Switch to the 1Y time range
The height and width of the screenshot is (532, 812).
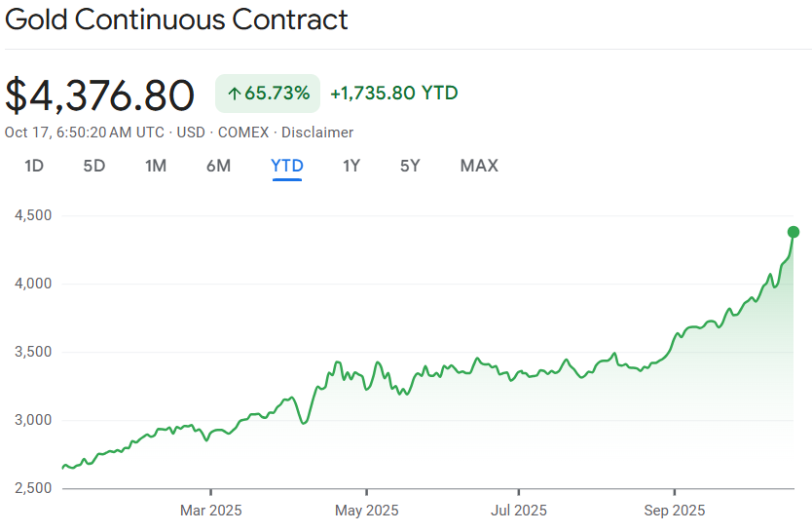(x=351, y=166)
